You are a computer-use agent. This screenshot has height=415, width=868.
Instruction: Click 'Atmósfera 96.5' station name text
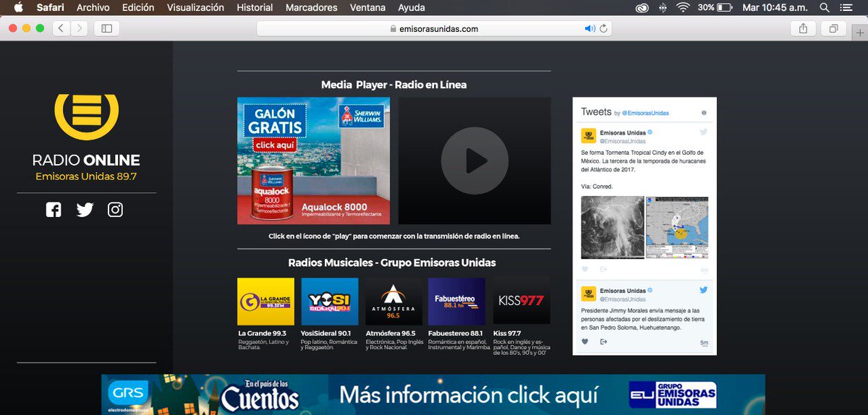[391, 333]
